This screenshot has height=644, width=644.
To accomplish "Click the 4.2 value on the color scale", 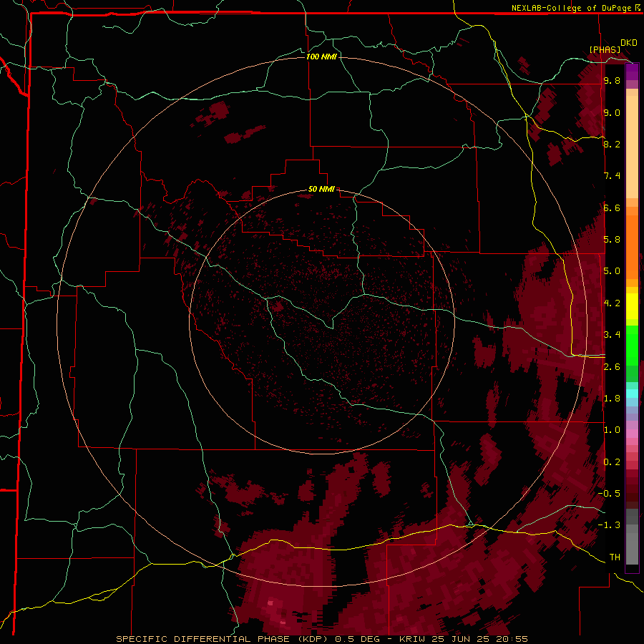I will tap(612, 303).
